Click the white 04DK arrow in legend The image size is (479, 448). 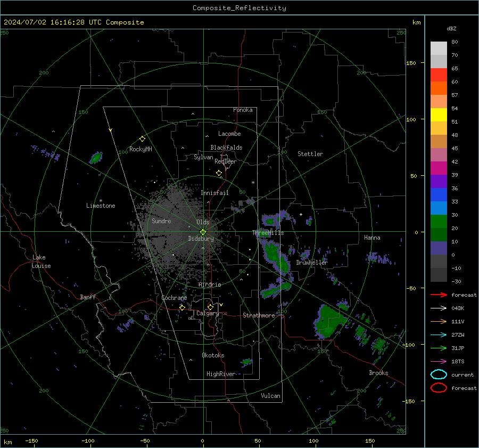[439, 308]
